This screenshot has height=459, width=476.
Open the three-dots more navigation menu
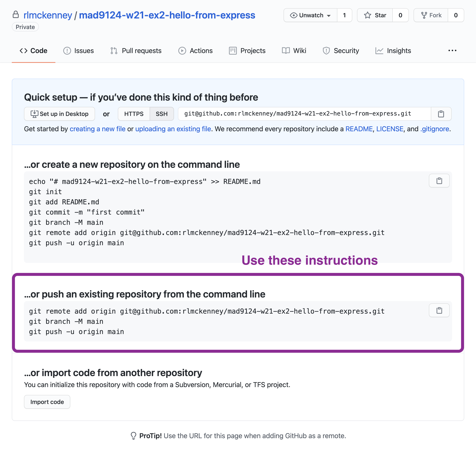[452, 50]
